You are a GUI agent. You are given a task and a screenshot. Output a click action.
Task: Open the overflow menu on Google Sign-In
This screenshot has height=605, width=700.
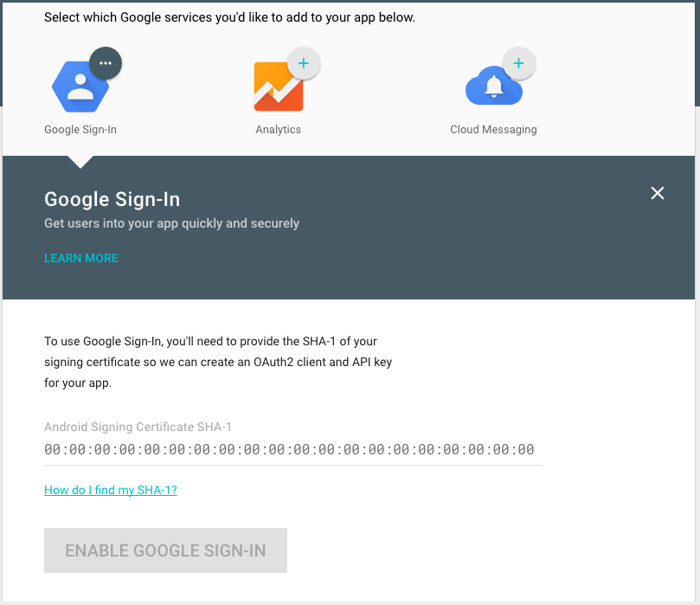click(106, 62)
